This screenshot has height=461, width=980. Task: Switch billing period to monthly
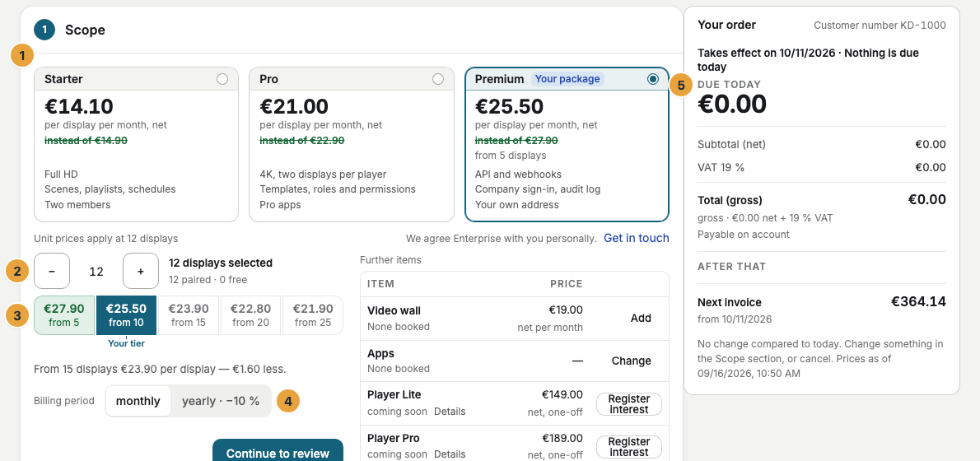click(x=138, y=401)
